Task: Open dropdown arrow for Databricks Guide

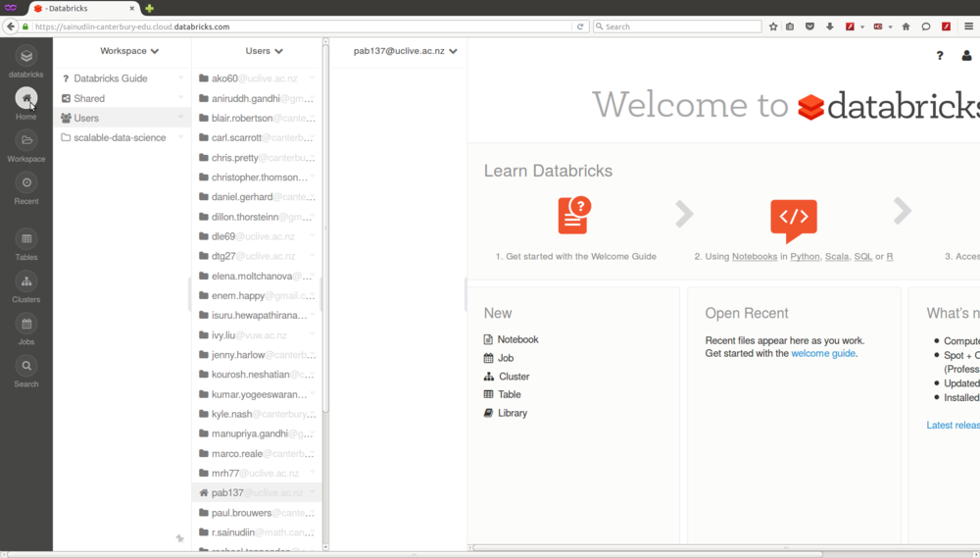Action: pos(180,78)
